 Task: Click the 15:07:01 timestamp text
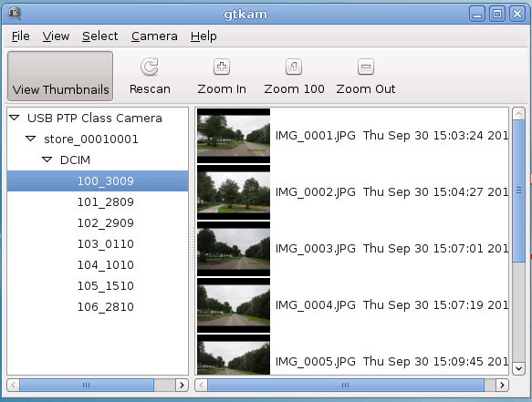(458, 249)
